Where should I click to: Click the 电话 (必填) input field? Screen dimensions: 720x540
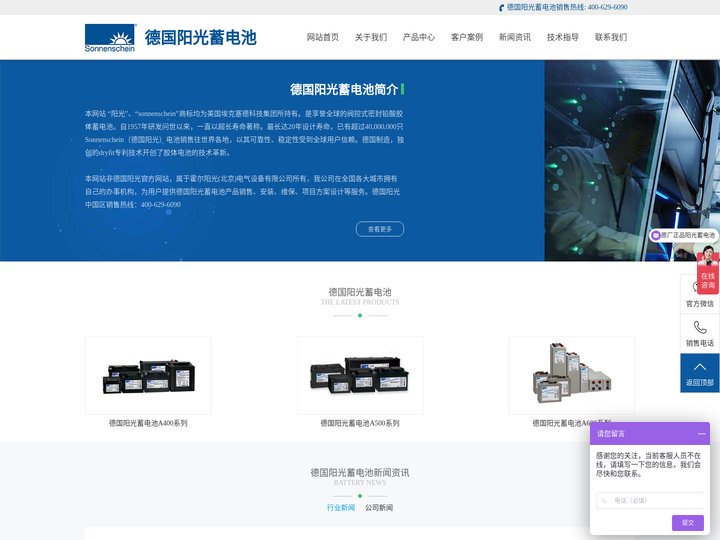click(x=650, y=501)
